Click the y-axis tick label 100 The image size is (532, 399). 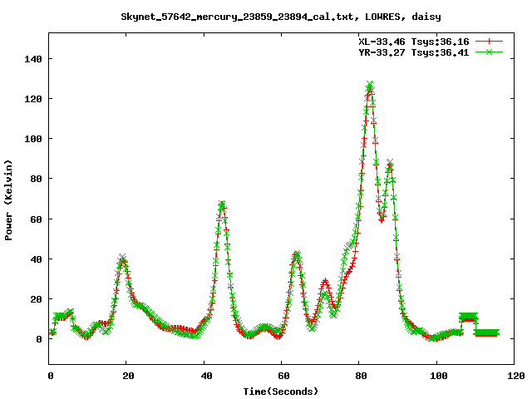click(33, 139)
